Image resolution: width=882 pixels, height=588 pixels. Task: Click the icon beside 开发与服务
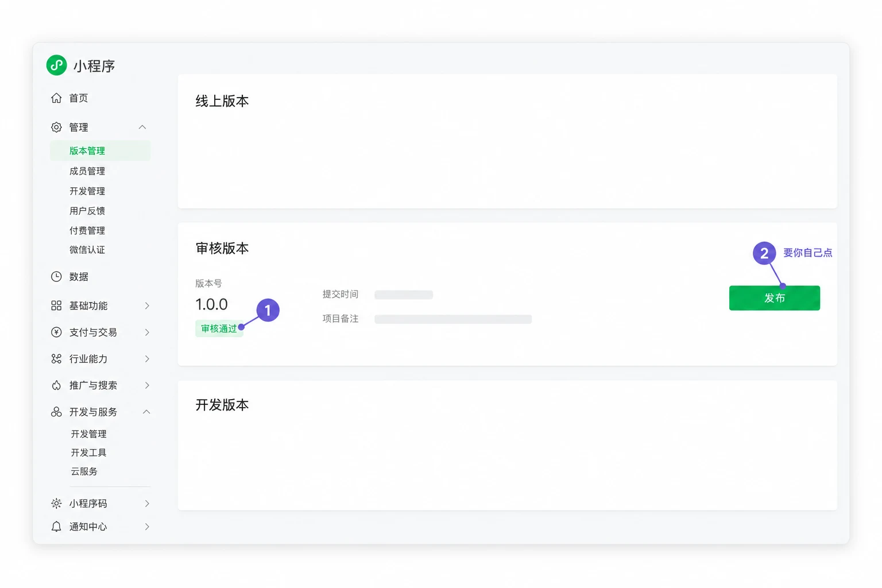(x=56, y=412)
